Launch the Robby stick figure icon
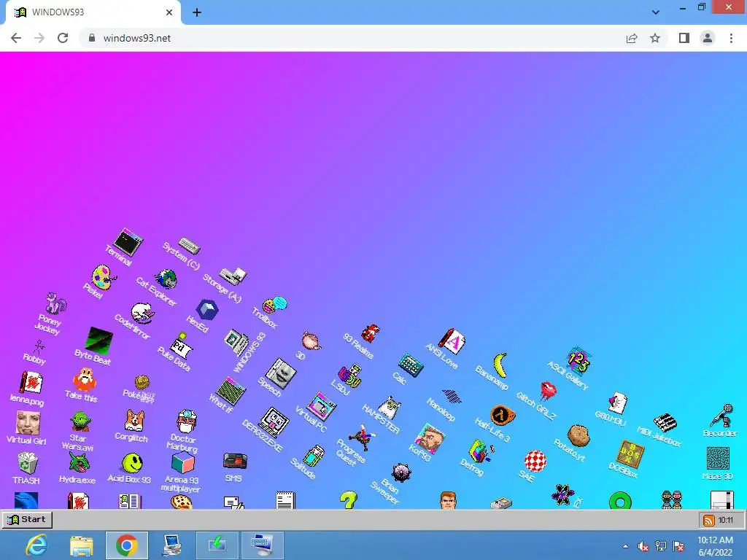Viewport: 747px width, 560px height. pyautogui.click(x=39, y=346)
